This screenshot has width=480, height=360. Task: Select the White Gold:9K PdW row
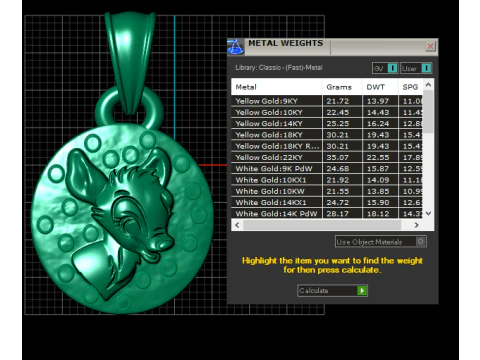coord(327,169)
